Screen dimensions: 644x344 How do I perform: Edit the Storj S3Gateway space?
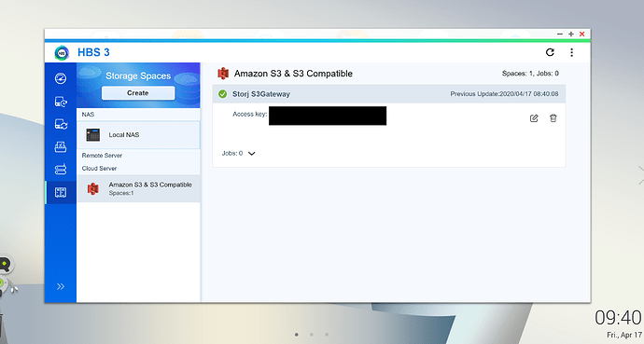(x=534, y=118)
